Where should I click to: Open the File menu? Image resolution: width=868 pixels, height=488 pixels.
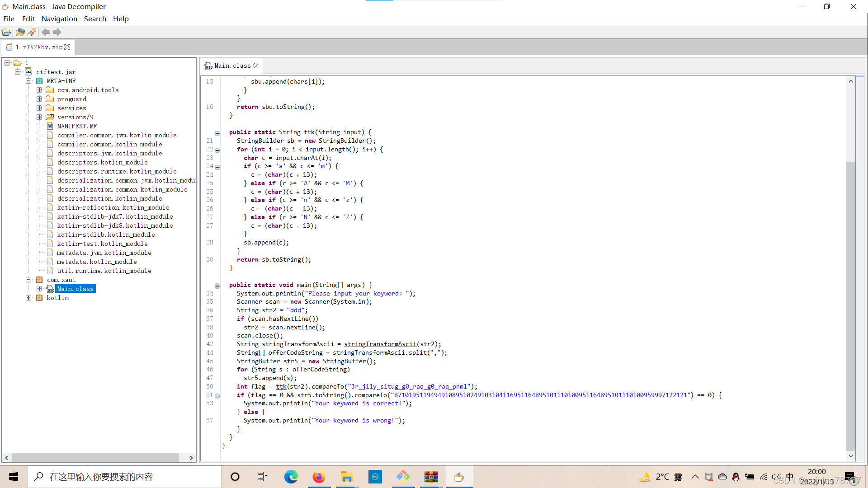[x=9, y=19]
